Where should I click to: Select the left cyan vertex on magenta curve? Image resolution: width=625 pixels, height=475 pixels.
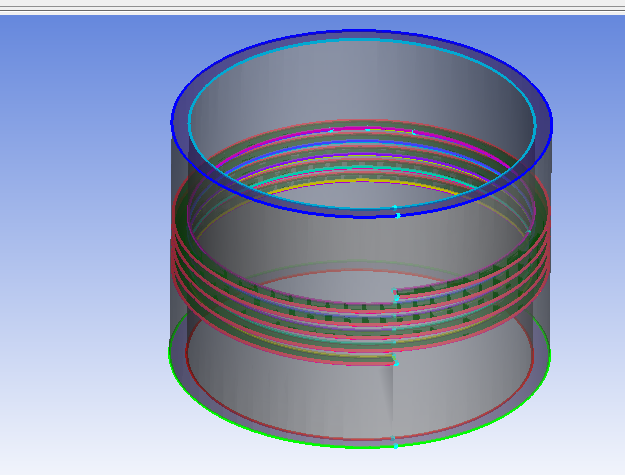(x=331, y=130)
